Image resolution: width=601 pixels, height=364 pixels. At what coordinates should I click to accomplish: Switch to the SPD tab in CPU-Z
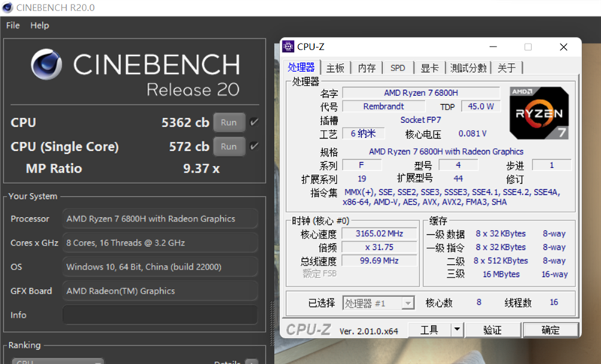tap(398, 68)
